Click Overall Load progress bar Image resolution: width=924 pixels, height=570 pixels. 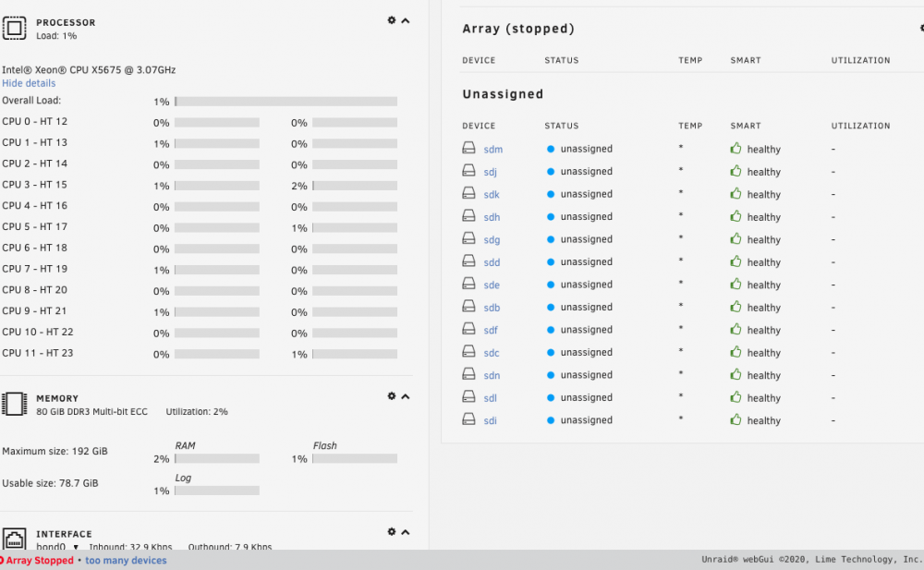point(286,102)
